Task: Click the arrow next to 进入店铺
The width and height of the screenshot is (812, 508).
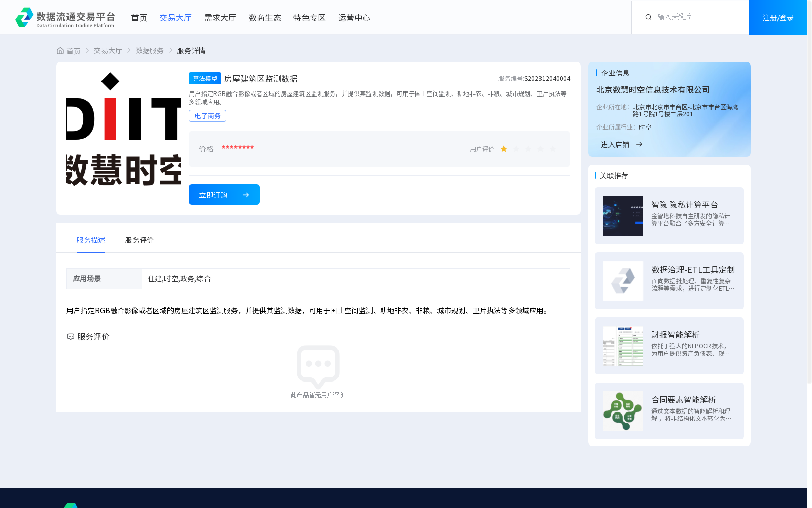Action: point(639,145)
